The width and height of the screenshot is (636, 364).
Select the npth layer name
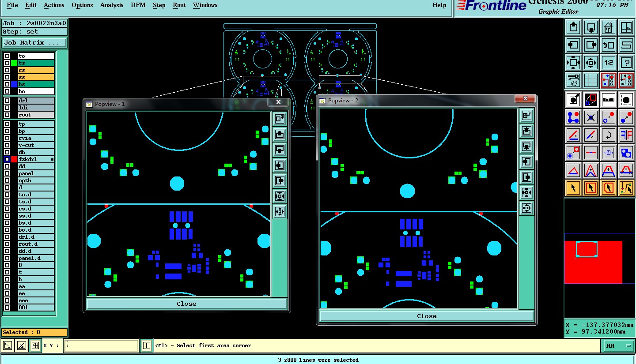point(36,180)
